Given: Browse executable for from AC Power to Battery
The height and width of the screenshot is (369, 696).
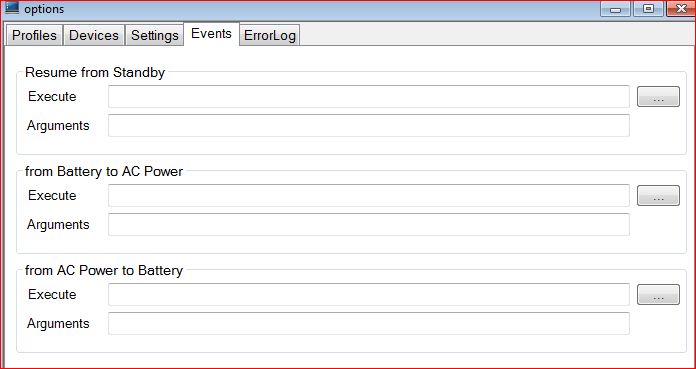Looking at the screenshot, I should tap(658, 294).
